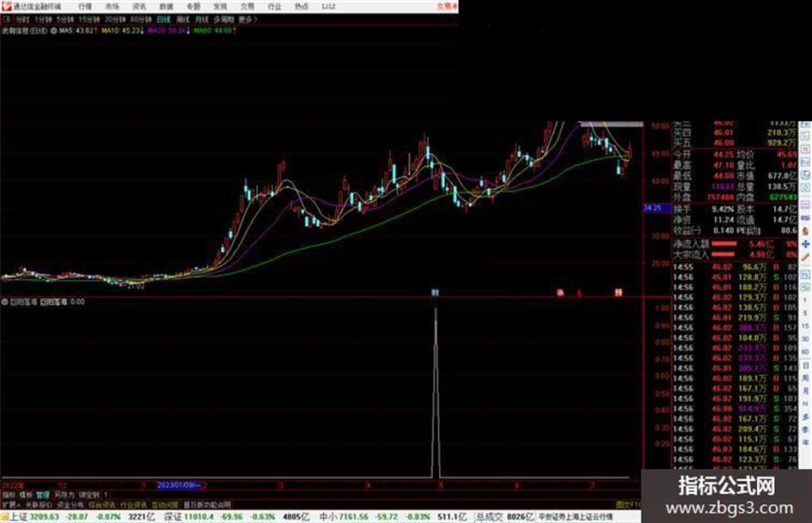Click the settings circle icon beside MA5
The image size is (812, 523).
(53, 31)
